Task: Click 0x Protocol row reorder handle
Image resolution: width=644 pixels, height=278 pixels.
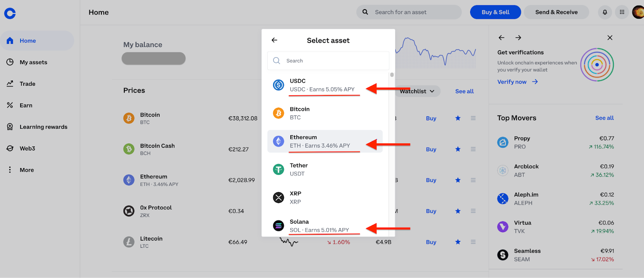Action: click(x=473, y=211)
